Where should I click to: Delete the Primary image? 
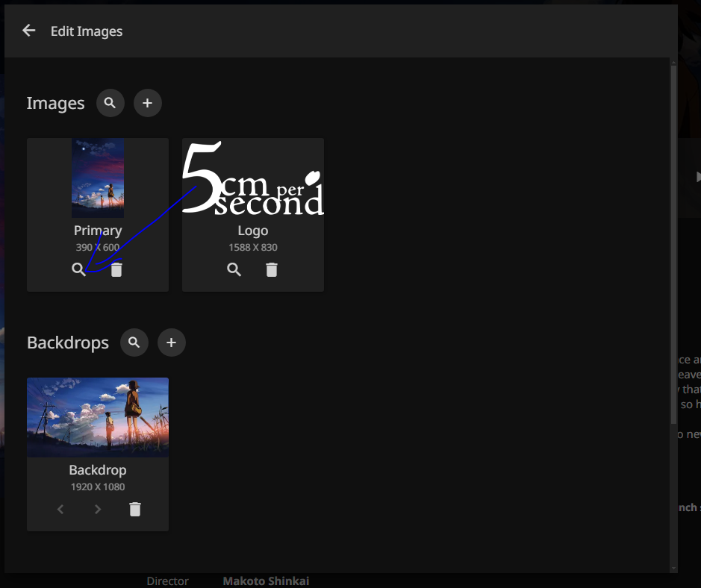tap(116, 270)
